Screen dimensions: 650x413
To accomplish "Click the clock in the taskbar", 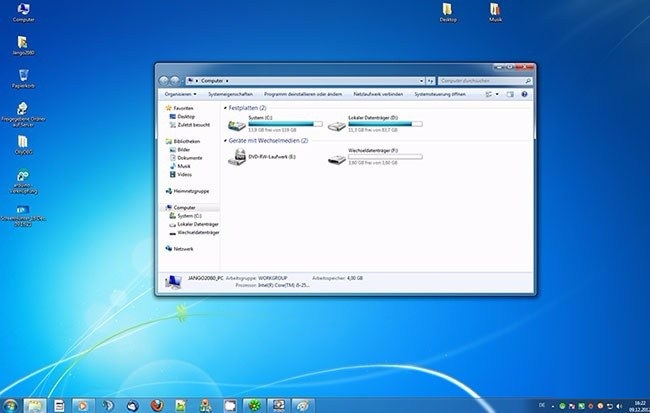I will coord(640,406).
